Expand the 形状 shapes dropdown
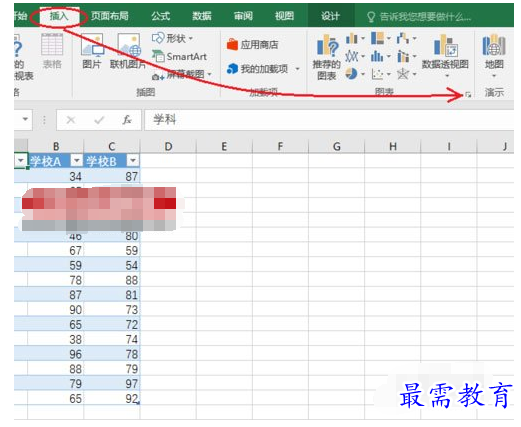This screenshot has height=427, width=521. [x=191, y=39]
